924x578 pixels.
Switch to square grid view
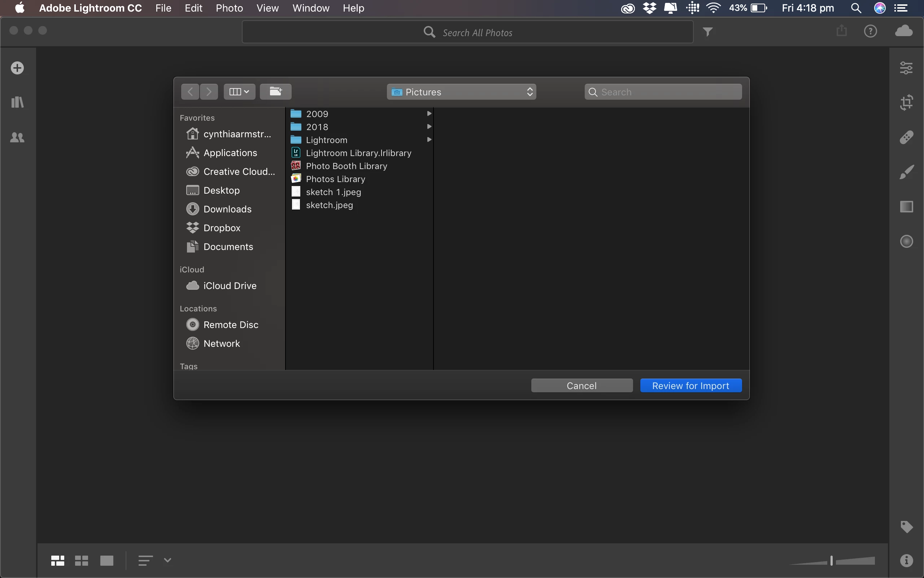[81, 560]
